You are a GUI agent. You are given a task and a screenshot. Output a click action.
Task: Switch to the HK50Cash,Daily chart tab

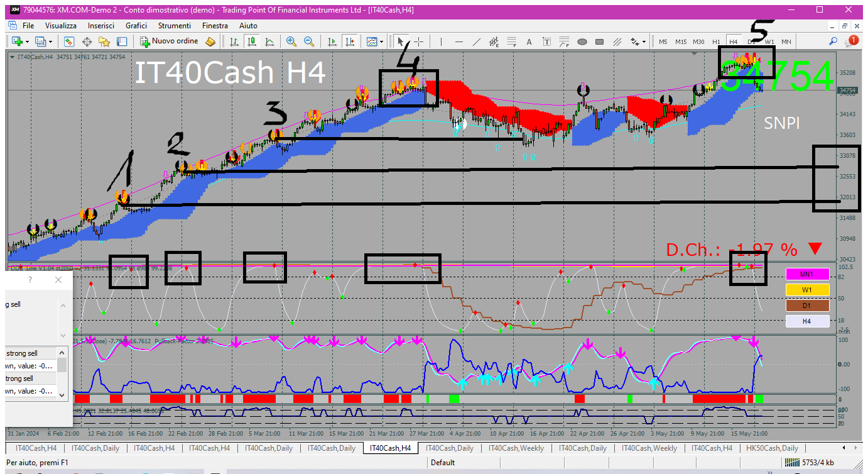(x=772, y=448)
